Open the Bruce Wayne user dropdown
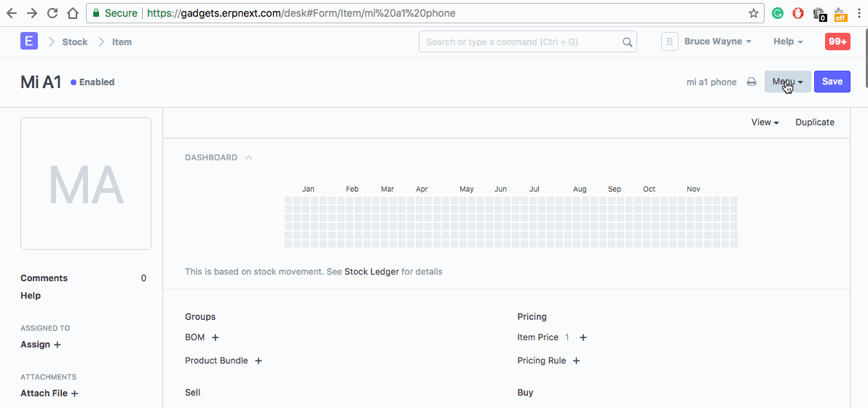 [717, 42]
